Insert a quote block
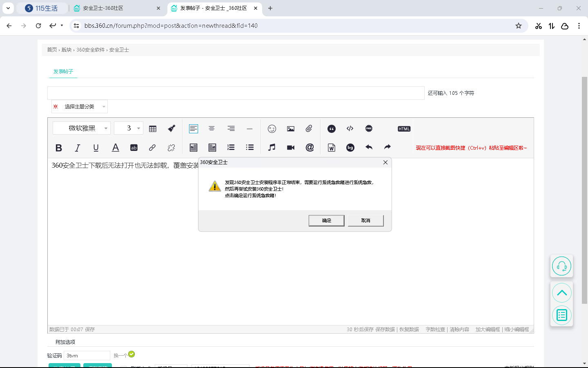Viewport: 588px width, 368px height. point(332,129)
